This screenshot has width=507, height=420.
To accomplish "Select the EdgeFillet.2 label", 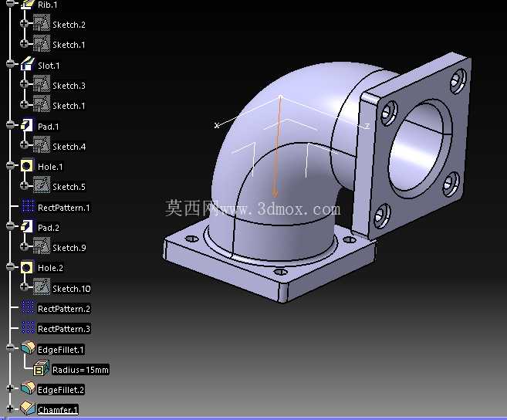I will pyautogui.click(x=61, y=390).
